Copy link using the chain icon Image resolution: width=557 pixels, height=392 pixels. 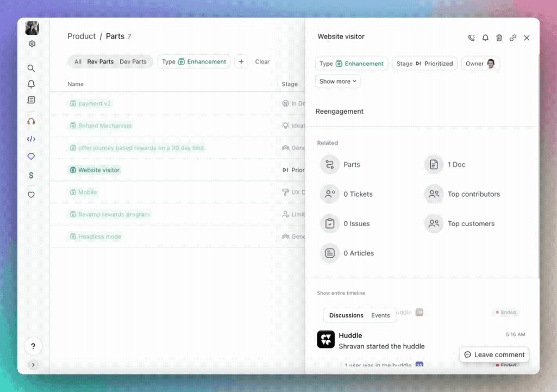coord(513,38)
